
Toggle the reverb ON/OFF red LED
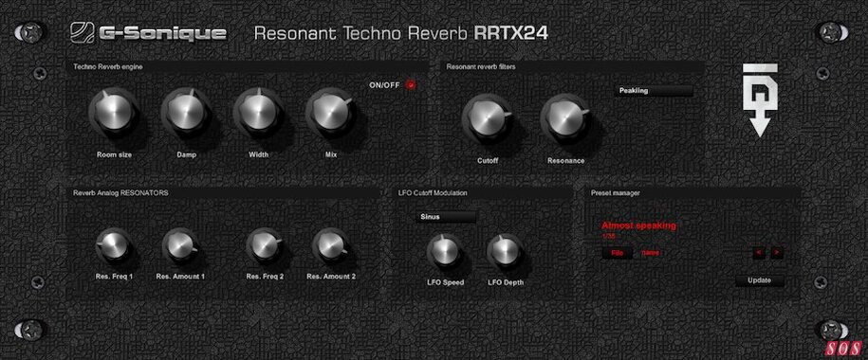coord(411,85)
